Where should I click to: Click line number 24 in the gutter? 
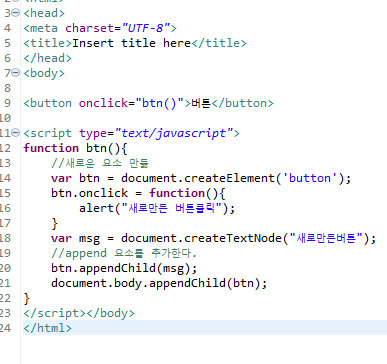[5, 328]
